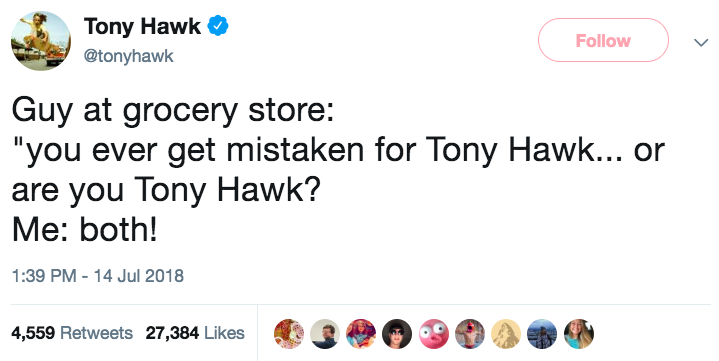719x361 pixels.
Task: Click the snowy blue landscape liker avatar
Action: coord(542,334)
